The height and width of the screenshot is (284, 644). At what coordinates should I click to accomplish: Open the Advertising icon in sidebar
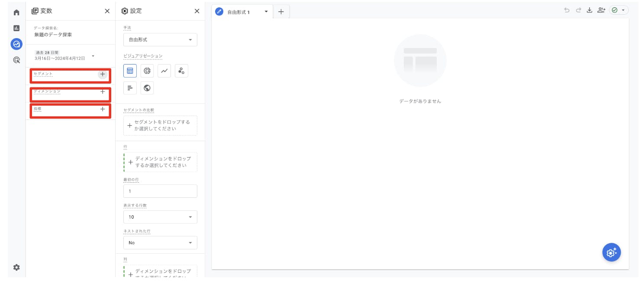[16, 60]
